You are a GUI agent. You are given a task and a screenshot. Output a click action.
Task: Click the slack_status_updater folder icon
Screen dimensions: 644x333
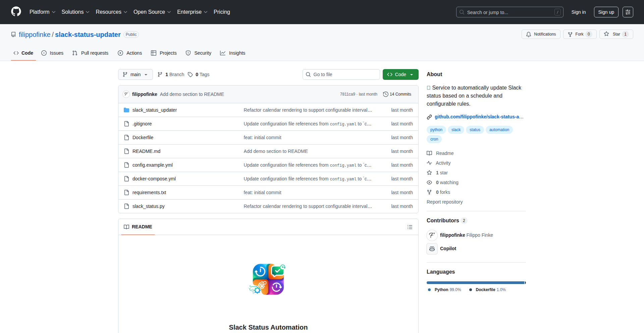coord(126,110)
